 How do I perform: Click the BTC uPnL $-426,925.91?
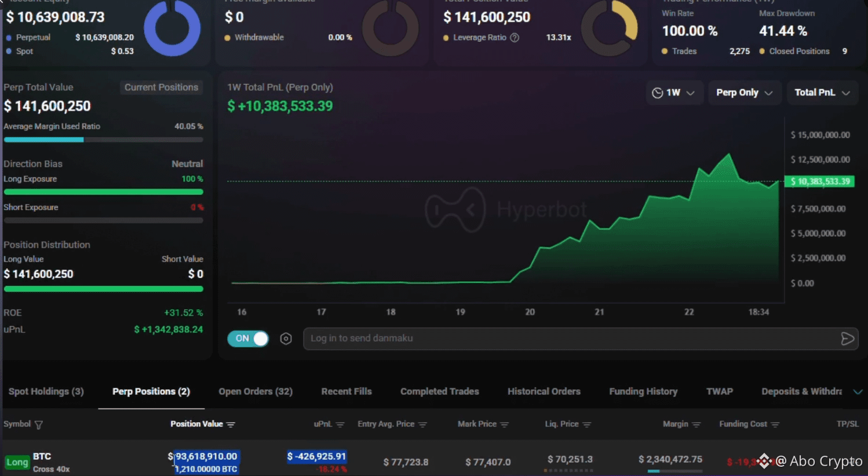(316, 457)
